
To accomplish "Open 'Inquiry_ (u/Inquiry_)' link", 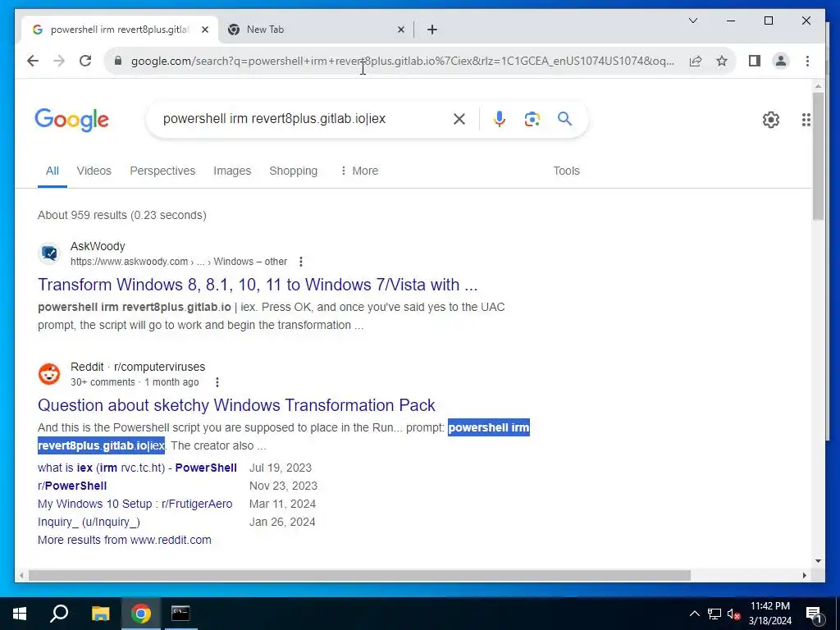I will [x=89, y=522].
